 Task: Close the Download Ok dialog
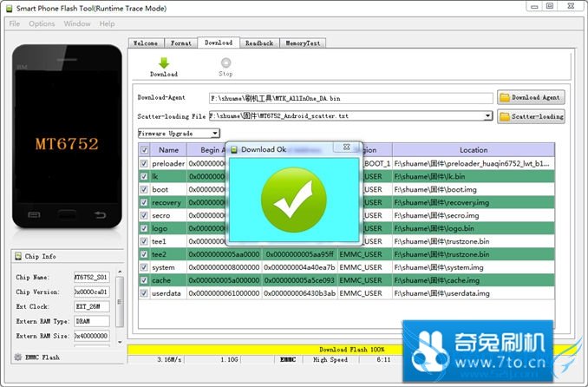click(347, 148)
